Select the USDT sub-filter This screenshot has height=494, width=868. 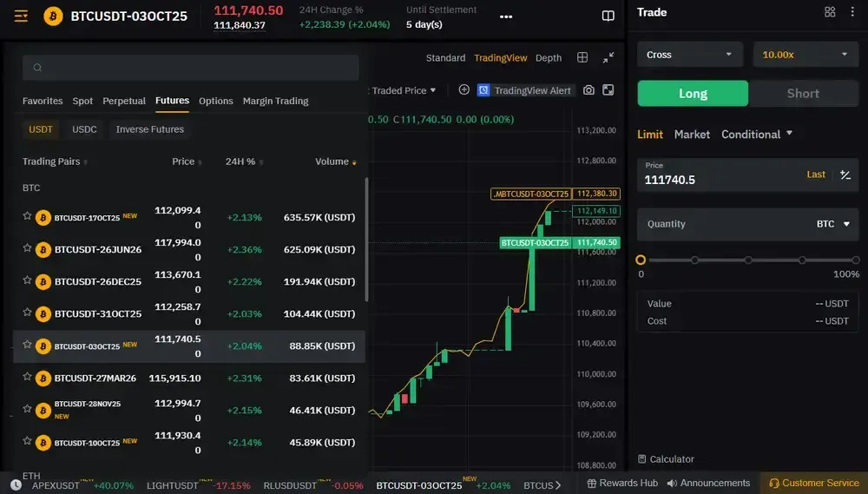[41, 129]
